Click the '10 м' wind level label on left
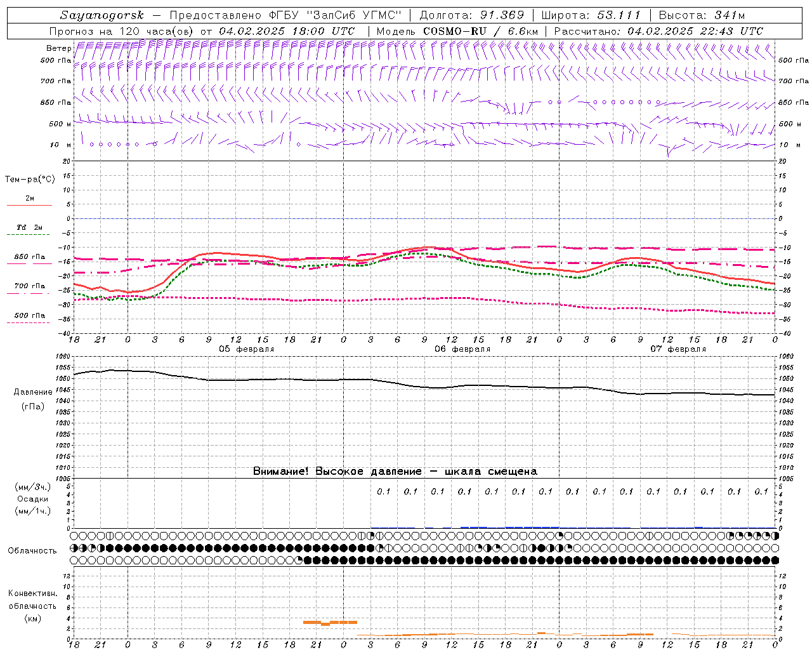Image resolution: width=812 pixels, height=650 pixels. 61,145
